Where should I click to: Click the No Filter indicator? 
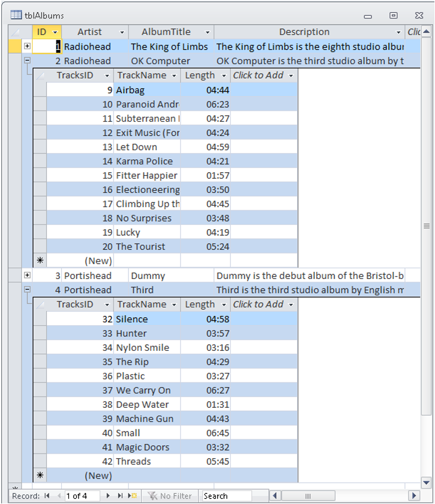[x=170, y=496]
